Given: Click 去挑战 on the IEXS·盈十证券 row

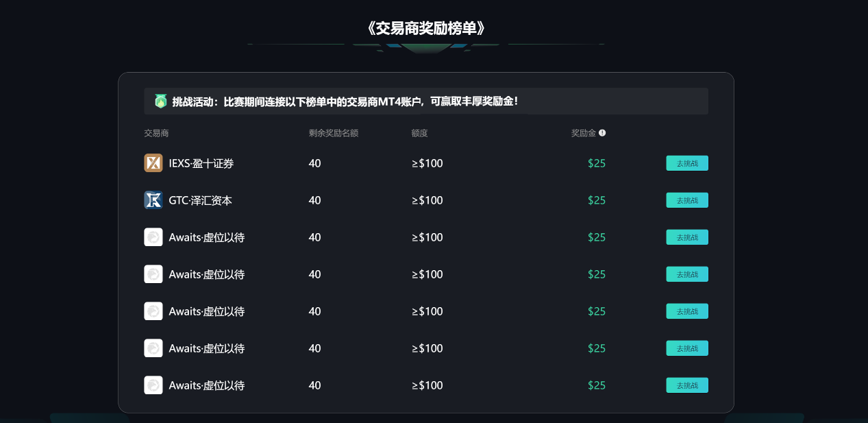Looking at the screenshot, I should pyautogui.click(x=686, y=163).
